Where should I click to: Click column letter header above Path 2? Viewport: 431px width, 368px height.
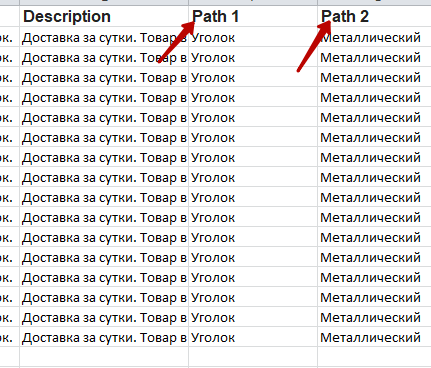(374, 2)
